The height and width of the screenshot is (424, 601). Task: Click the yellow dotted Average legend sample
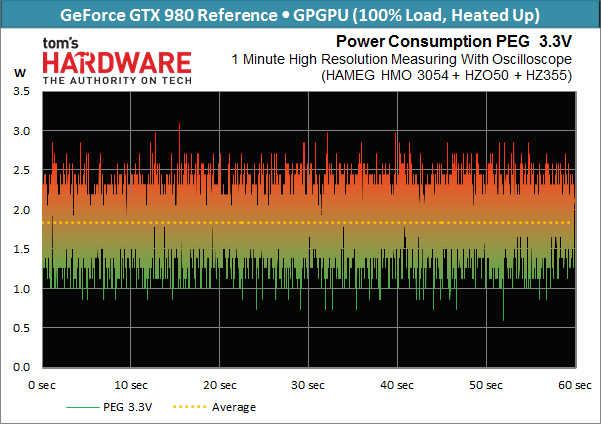(x=190, y=407)
